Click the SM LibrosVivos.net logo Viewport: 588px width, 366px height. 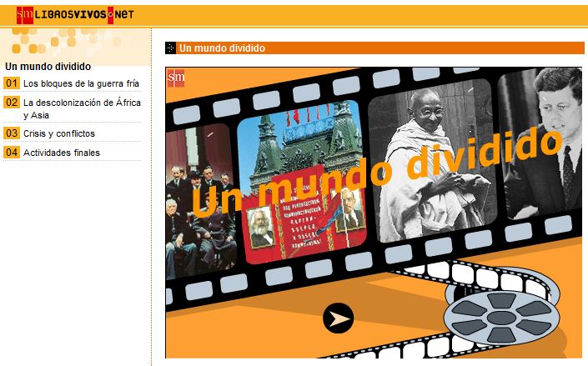coord(75,15)
